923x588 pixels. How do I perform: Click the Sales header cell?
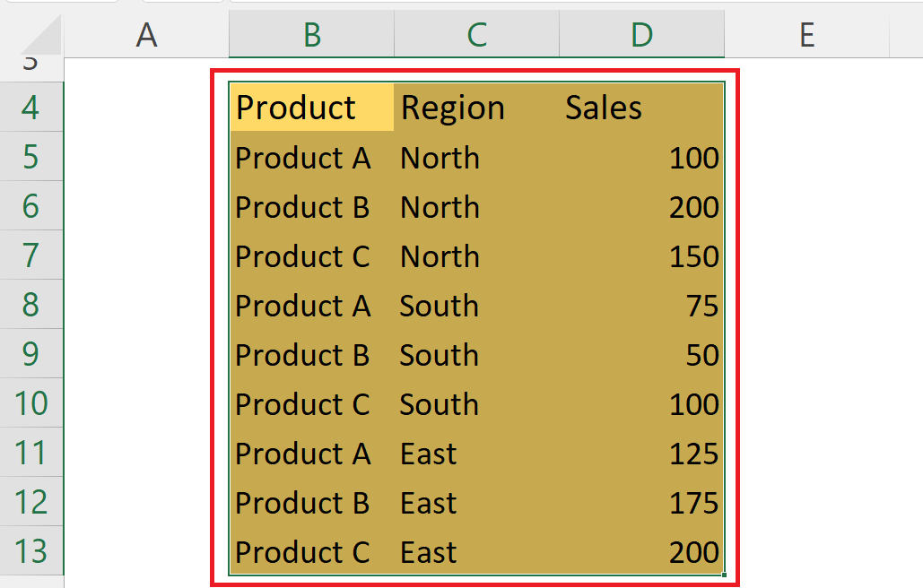(641, 107)
